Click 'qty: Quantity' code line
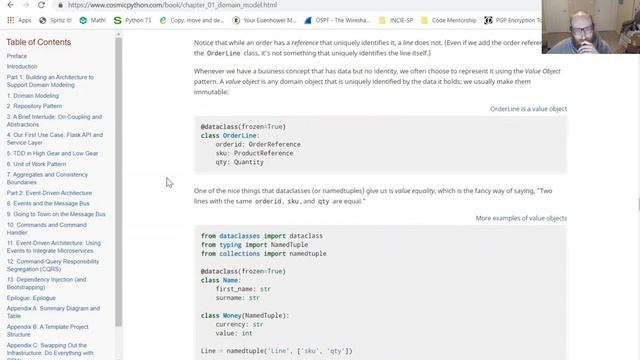 tap(240, 162)
